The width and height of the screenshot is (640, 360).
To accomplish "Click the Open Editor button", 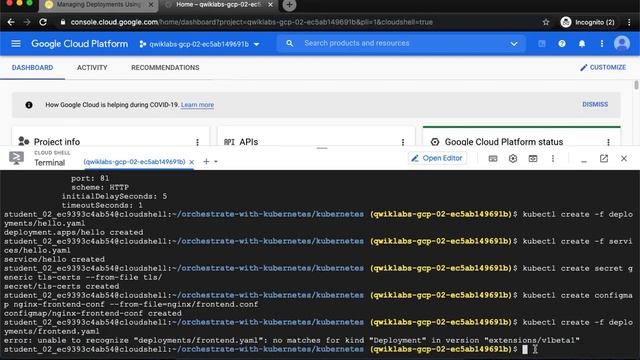I will point(437,158).
